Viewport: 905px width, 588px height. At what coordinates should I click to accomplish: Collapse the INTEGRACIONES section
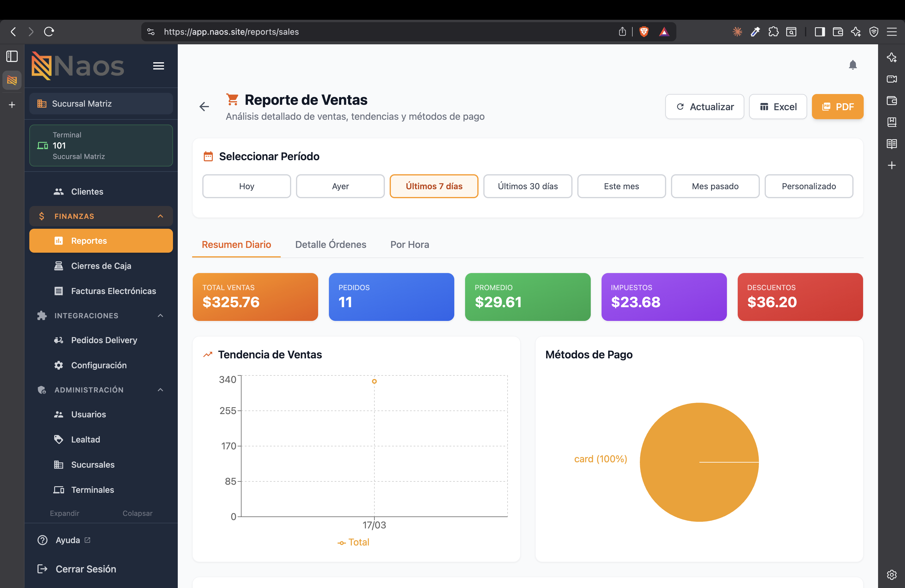101,315
